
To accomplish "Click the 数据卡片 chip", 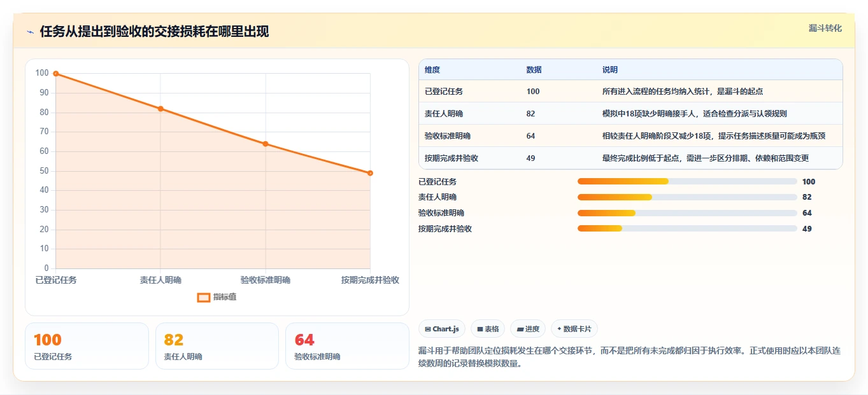I will pos(574,329).
